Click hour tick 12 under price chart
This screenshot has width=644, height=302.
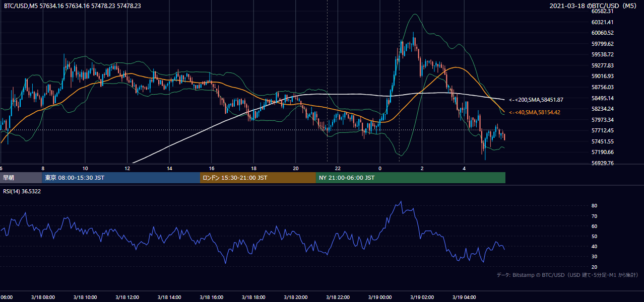[127, 169]
